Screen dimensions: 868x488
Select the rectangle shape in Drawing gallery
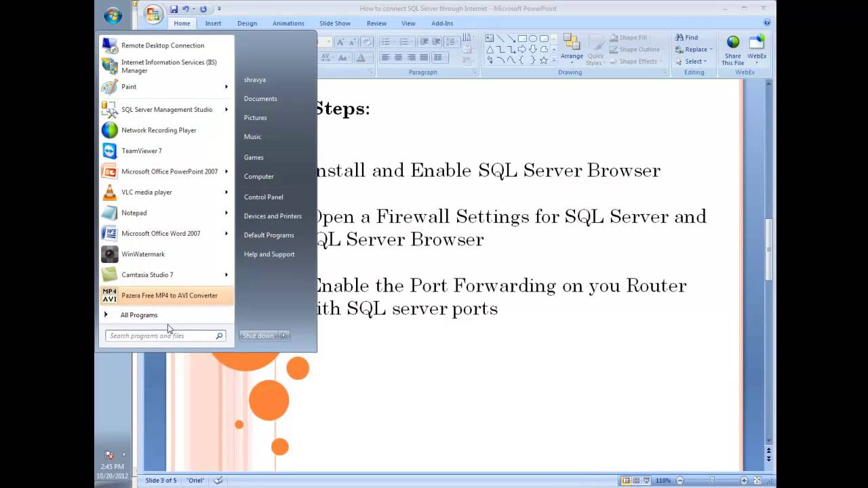[x=523, y=39]
